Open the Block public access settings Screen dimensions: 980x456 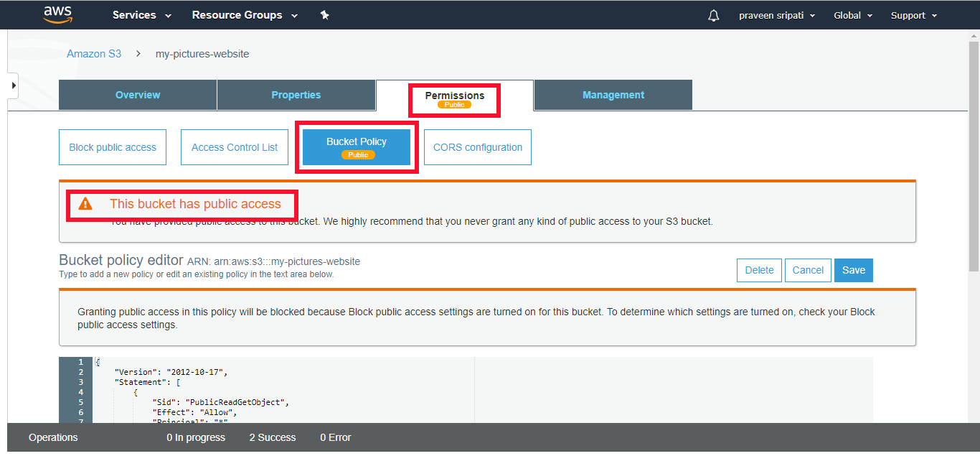(112, 146)
